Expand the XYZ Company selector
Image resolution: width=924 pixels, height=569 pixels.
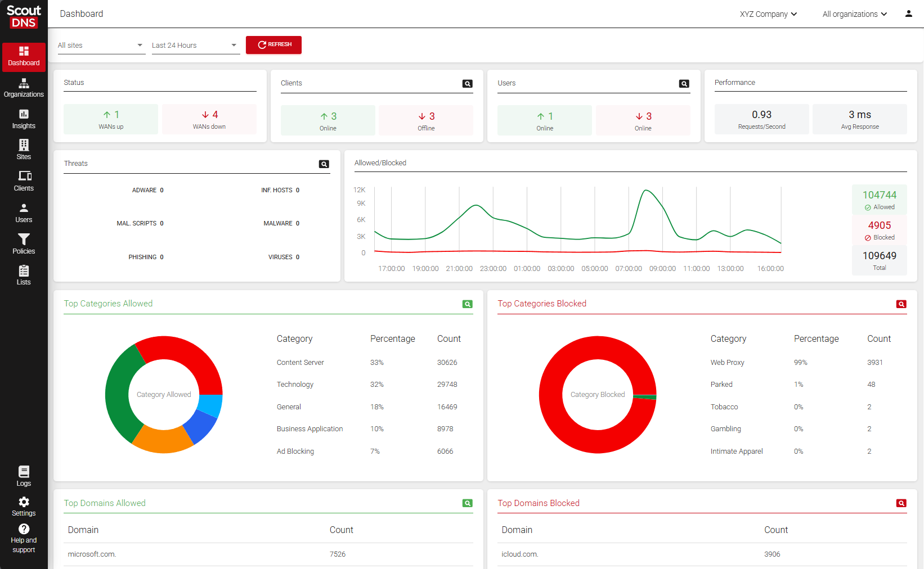[x=768, y=14]
